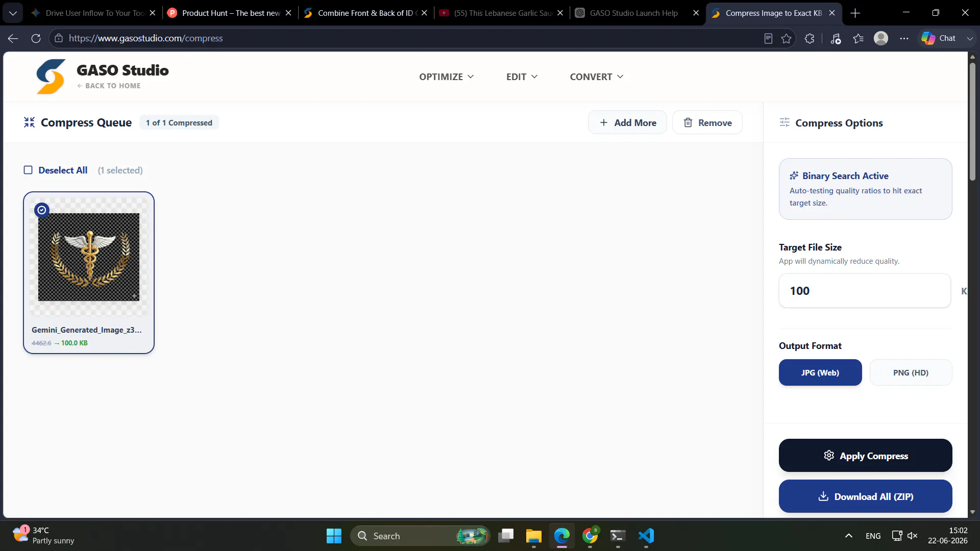Click the '1 of 1 Compressed' badge
This screenshot has width=980, height=551.
[179, 122]
